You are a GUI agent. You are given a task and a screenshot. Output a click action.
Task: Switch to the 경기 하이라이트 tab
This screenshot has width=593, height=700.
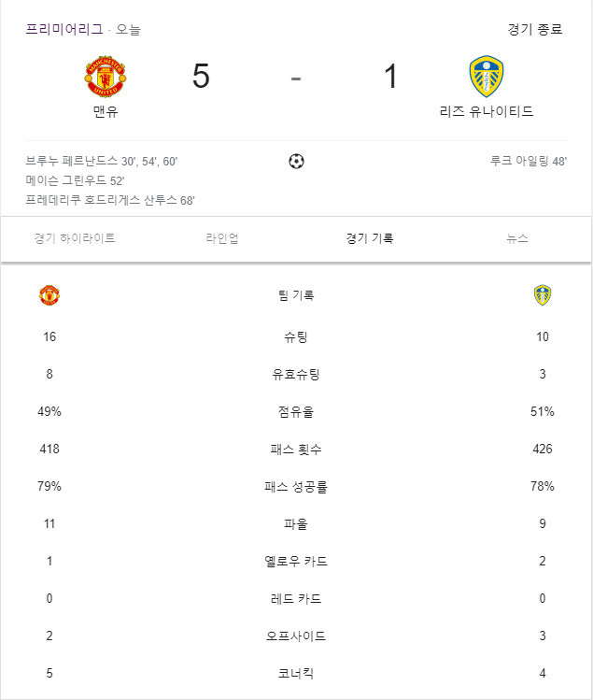(75, 238)
